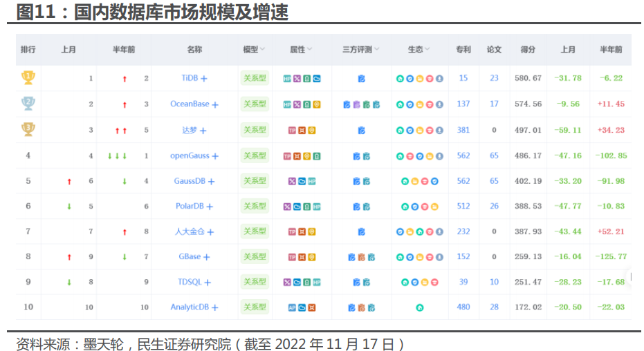Click the third-party evaluation icon in TiDB row
644x351 pixels.
click(x=361, y=78)
